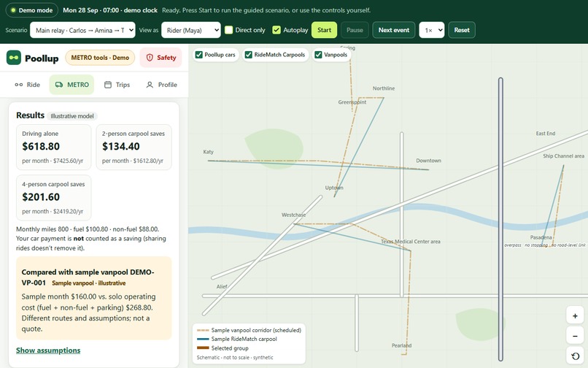Screen dimensions: 588x368
Task: Select the 4-person carpool saves $201.60 card
Action: coord(54,198)
